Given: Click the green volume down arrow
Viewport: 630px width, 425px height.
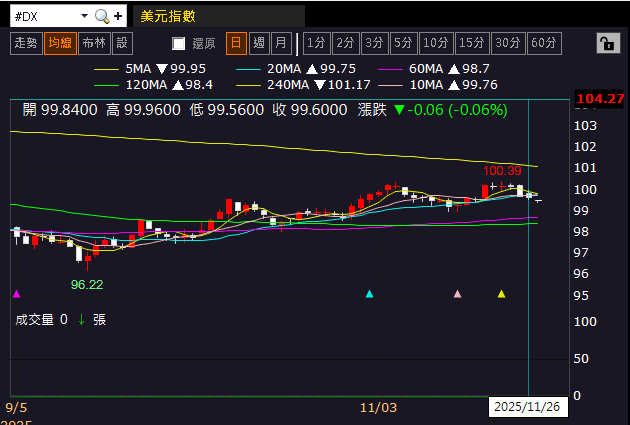Looking at the screenshot, I should tap(82, 320).
